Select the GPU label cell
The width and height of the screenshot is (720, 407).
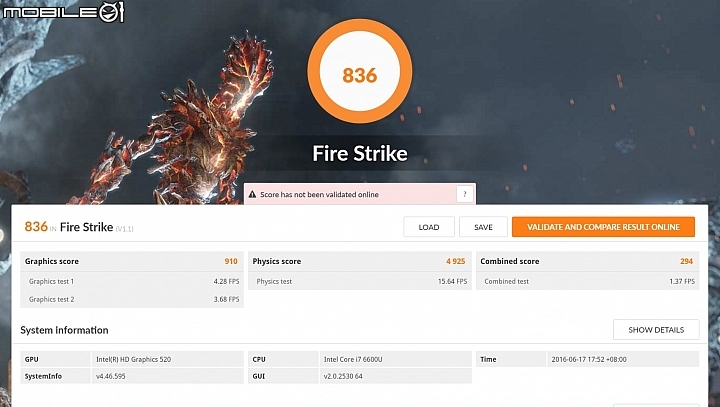[55, 359]
